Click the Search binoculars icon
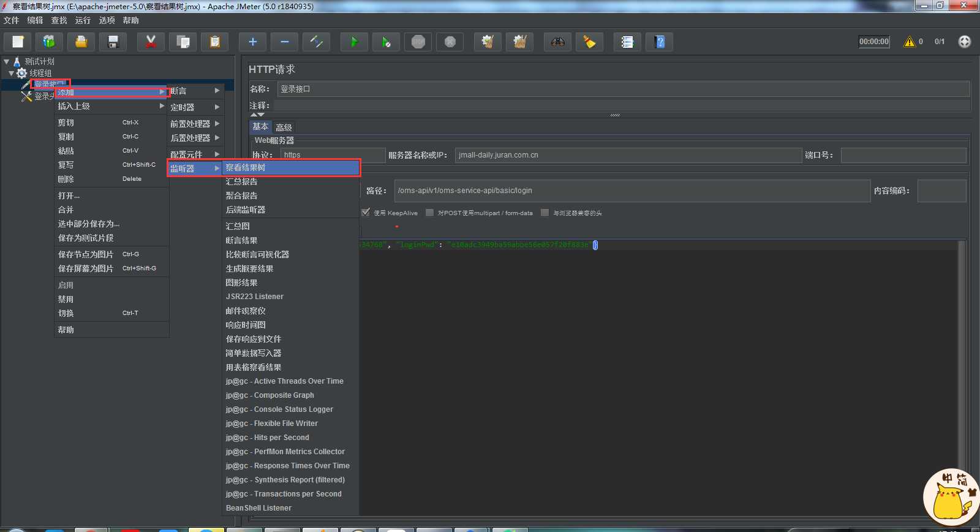This screenshot has height=532, width=980. click(x=558, y=42)
